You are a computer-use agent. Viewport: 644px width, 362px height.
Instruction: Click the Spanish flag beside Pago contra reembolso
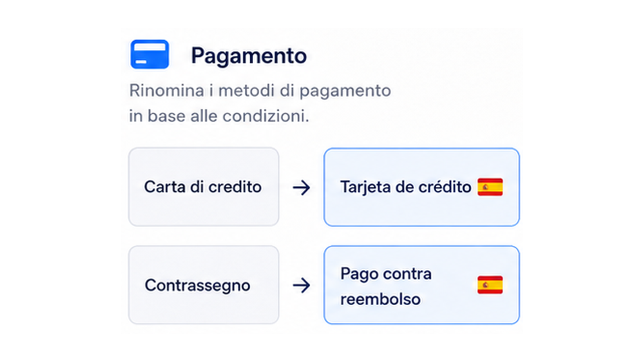tap(490, 285)
